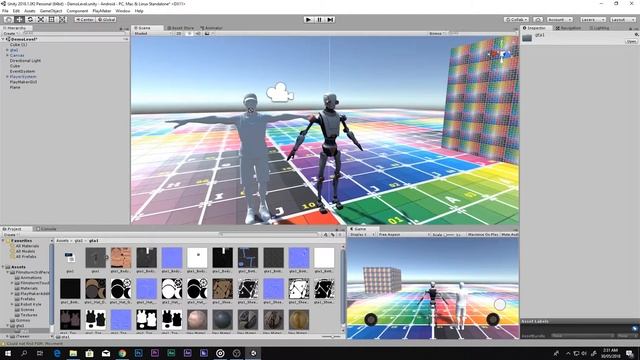Click the Project panel search field

[x=269, y=235]
